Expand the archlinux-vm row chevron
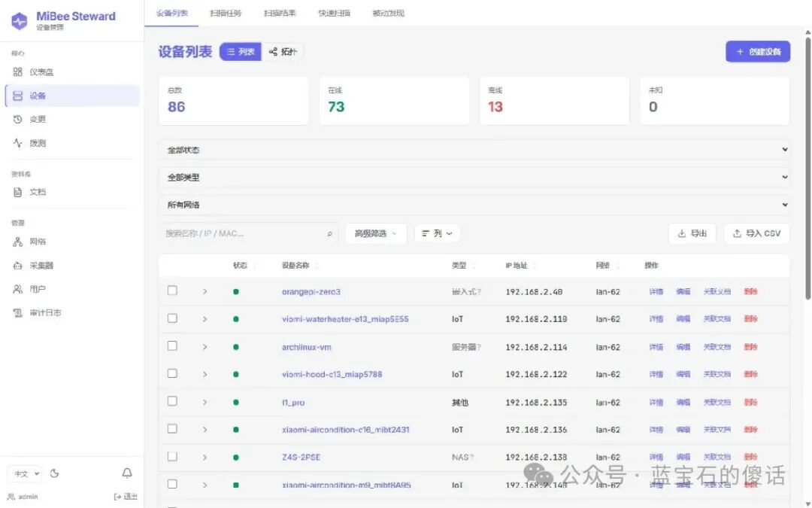The image size is (812, 508). (205, 347)
